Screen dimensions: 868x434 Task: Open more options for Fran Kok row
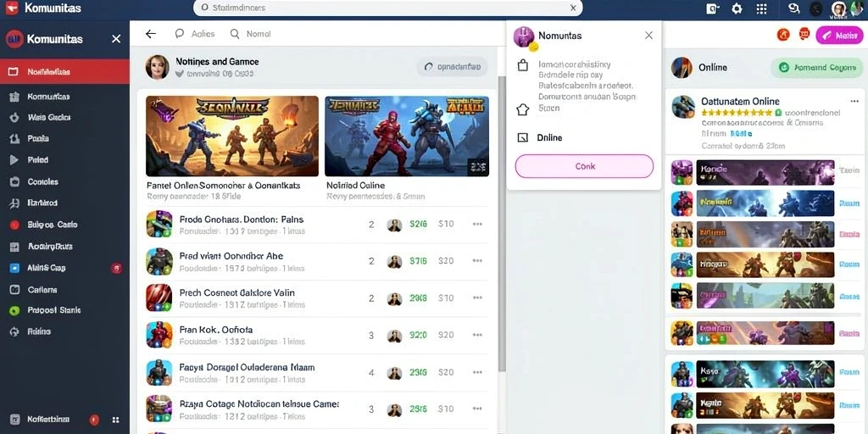477,335
